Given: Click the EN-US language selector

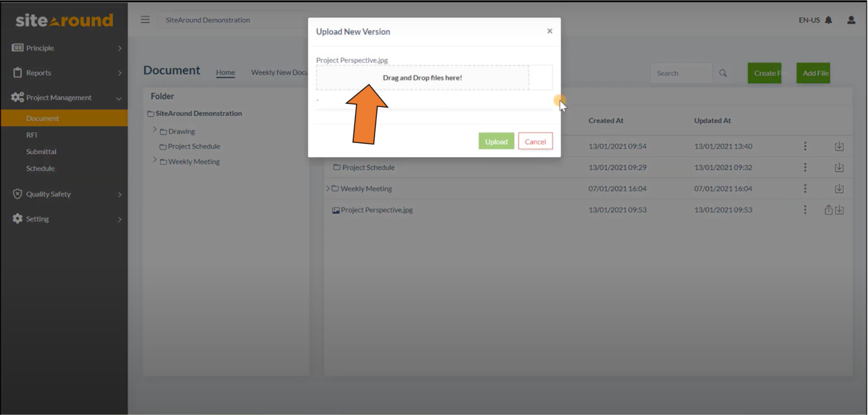Looking at the screenshot, I should pos(810,19).
